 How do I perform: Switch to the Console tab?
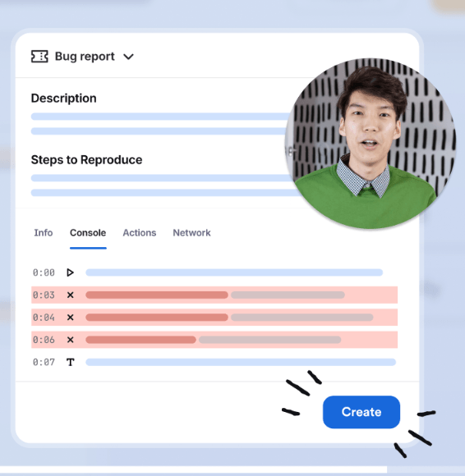point(88,233)
